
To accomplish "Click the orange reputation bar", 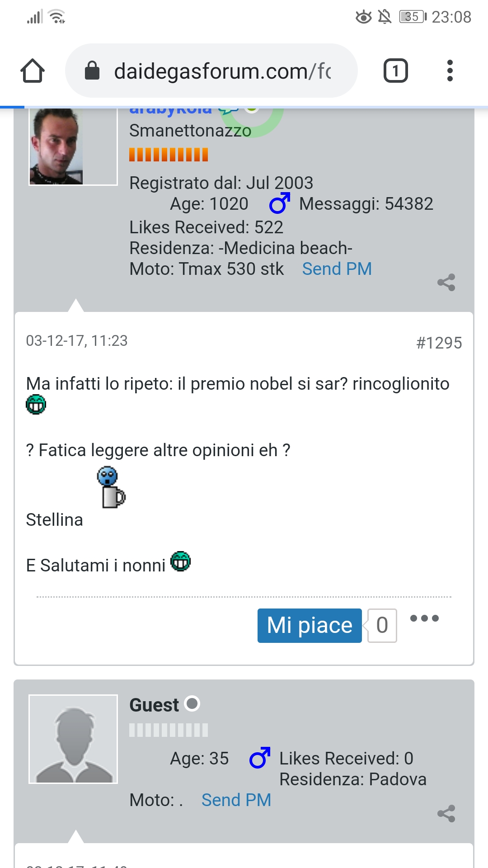I will coord(169,155).
